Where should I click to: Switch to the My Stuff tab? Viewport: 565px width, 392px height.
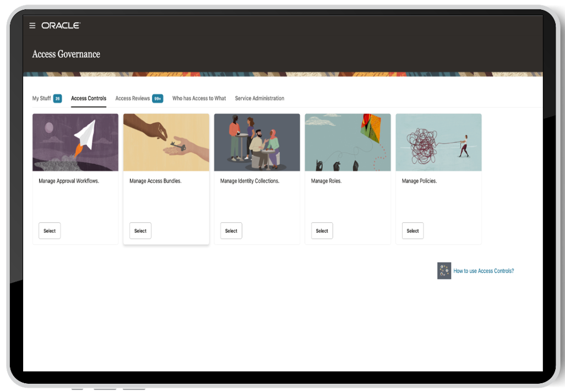(41, 98)
